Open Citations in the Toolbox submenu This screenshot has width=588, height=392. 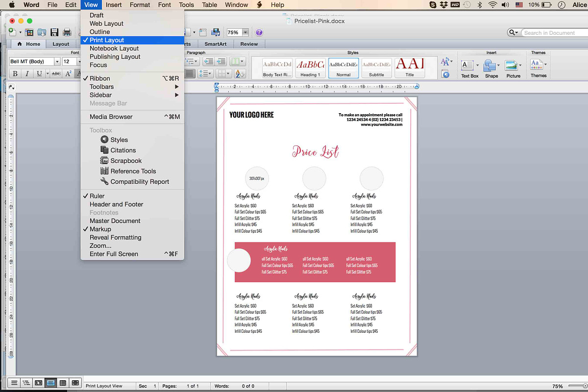pos(122,150)
